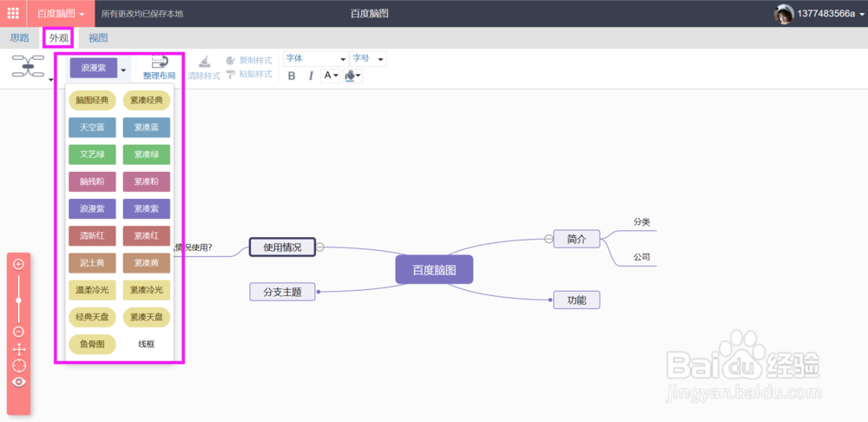Screen dimensions: 868x422
Task: Select the 简介 node
Action: click(576, 239)
